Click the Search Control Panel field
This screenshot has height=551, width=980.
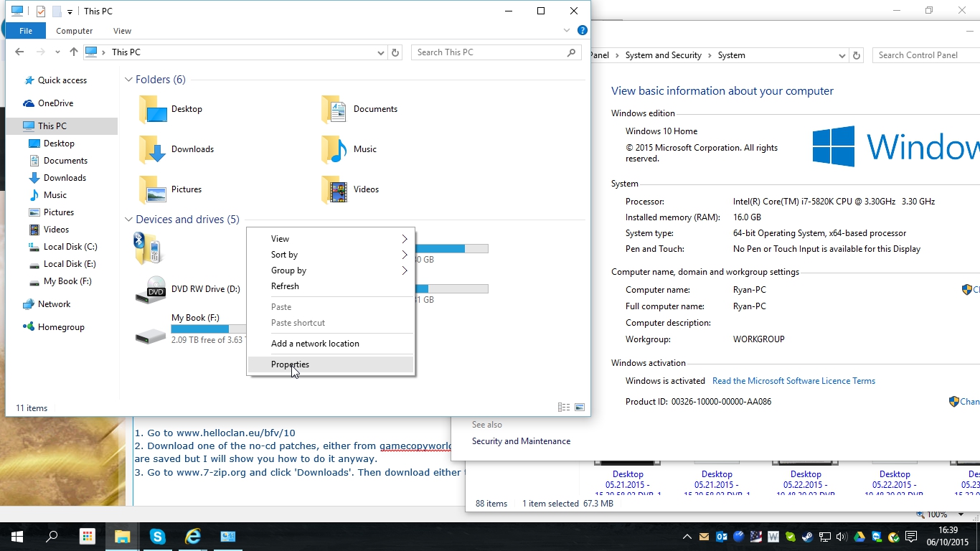(x=925, y=55)
